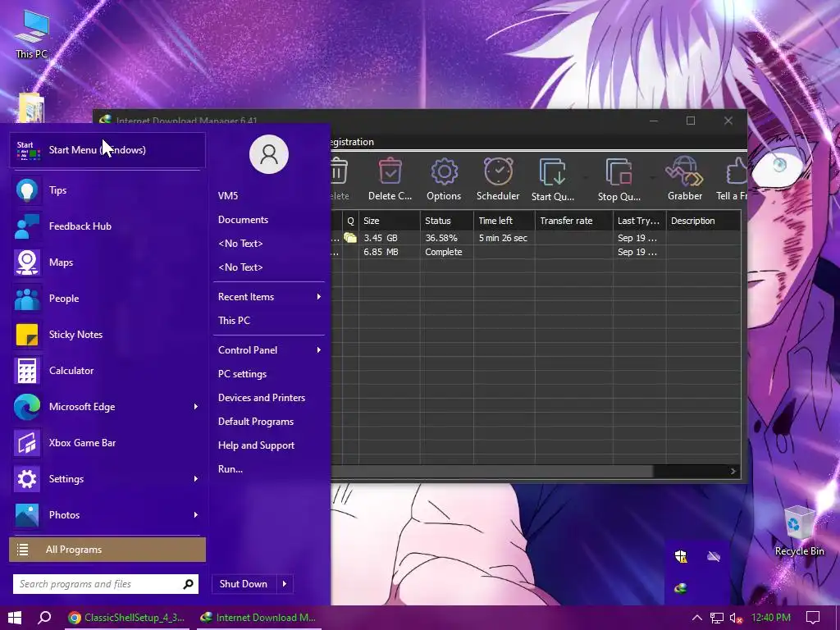Viewport: 840px width, 630px height.
Task: Open Documents from start menu
Action: click(x=269, y=220)
